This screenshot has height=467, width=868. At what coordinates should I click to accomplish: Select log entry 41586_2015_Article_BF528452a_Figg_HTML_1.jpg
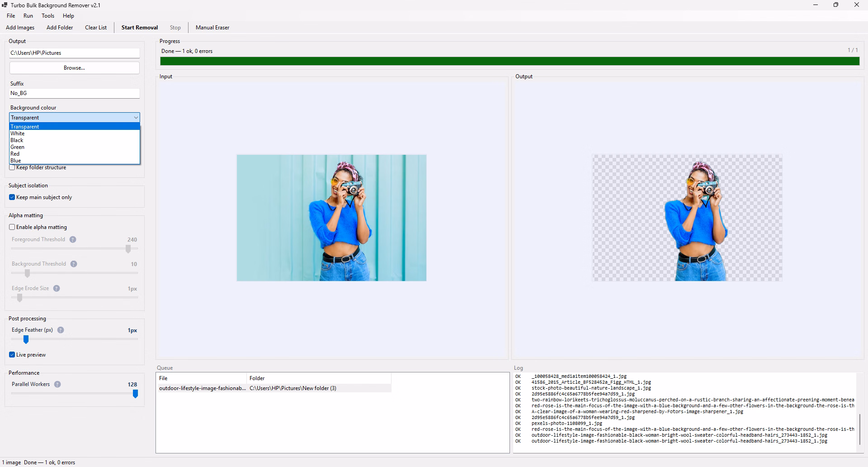click(x=591, y=382)
